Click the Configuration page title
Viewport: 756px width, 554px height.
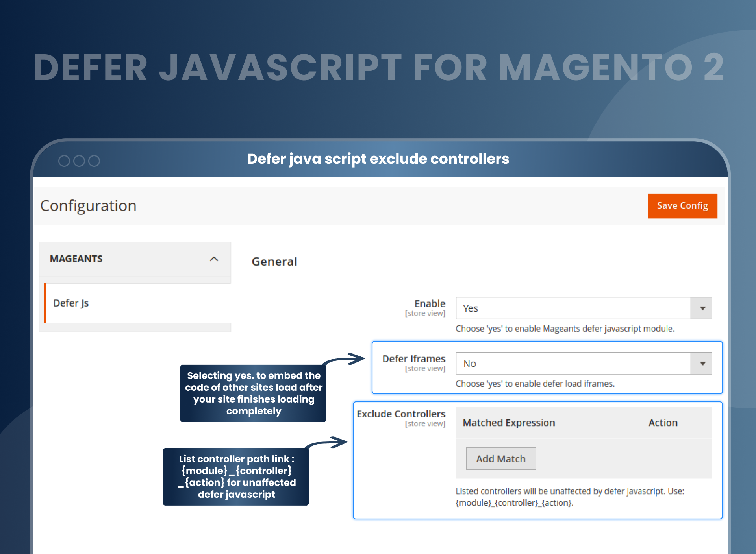point(89,206)
